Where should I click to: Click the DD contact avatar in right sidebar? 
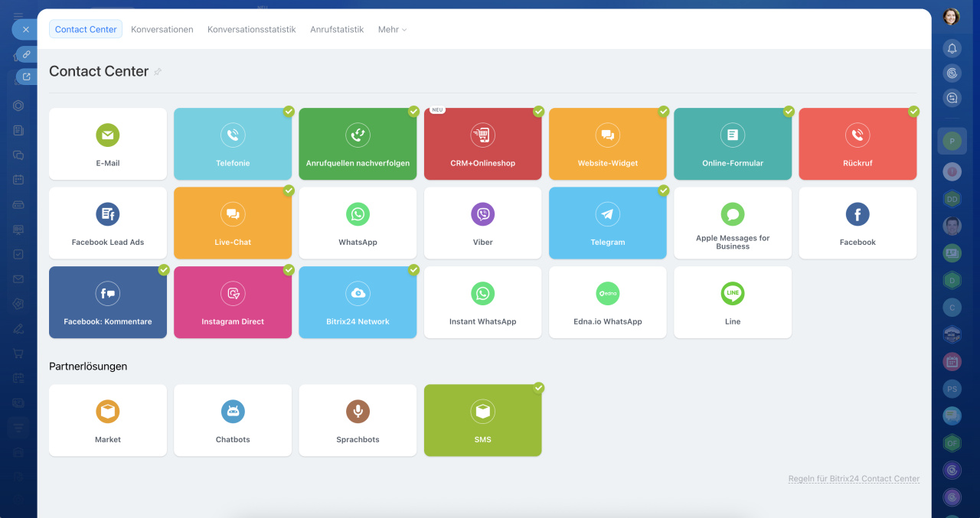pos(952,198)
